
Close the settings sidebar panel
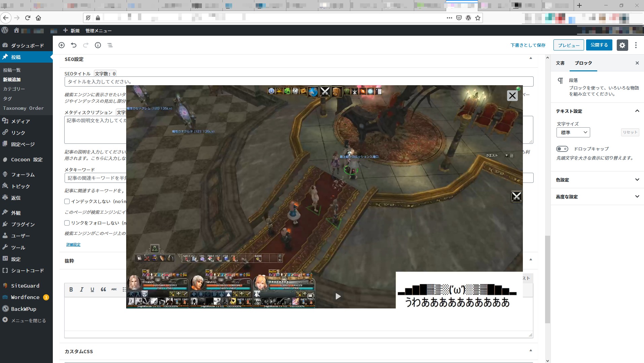click(637, 63)
